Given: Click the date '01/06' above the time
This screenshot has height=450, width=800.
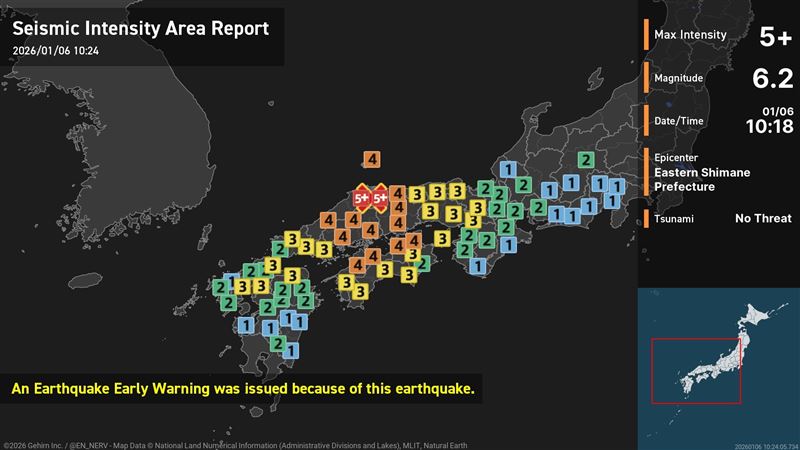Looking at the screenshot, I should (778, 111).
